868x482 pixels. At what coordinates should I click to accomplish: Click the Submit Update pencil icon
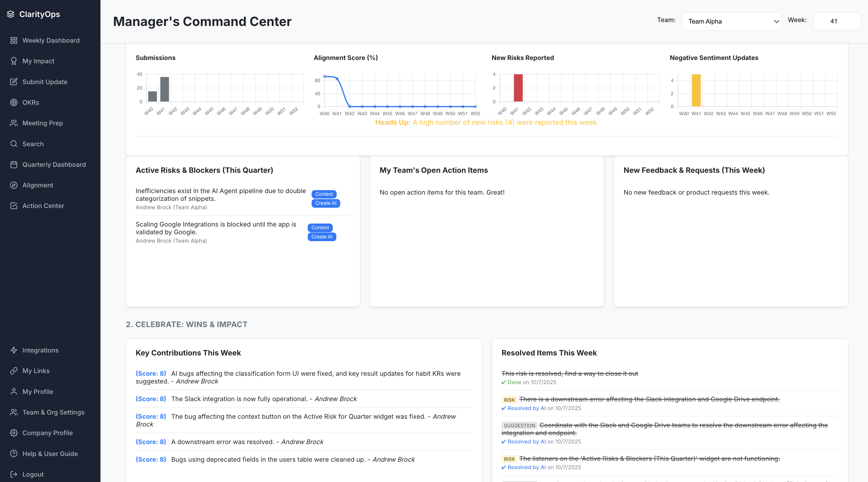tap(14, 81)
